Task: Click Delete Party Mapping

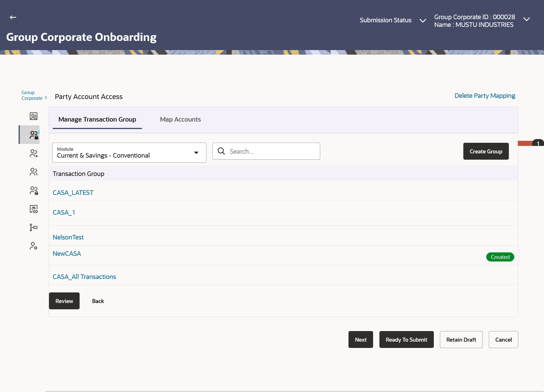Action: pyautogui.click(x=485, y=96)
